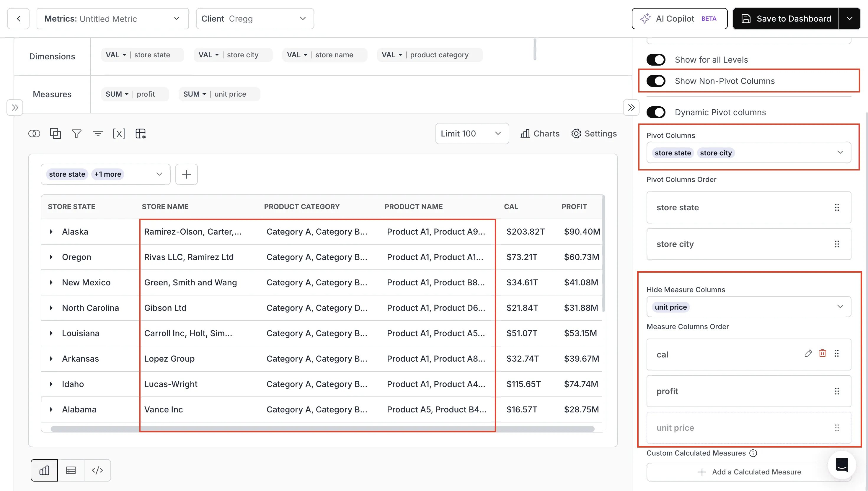Open the Client Cregg dropdown
This screenshot has height=491, width=868.
(255, 19)
